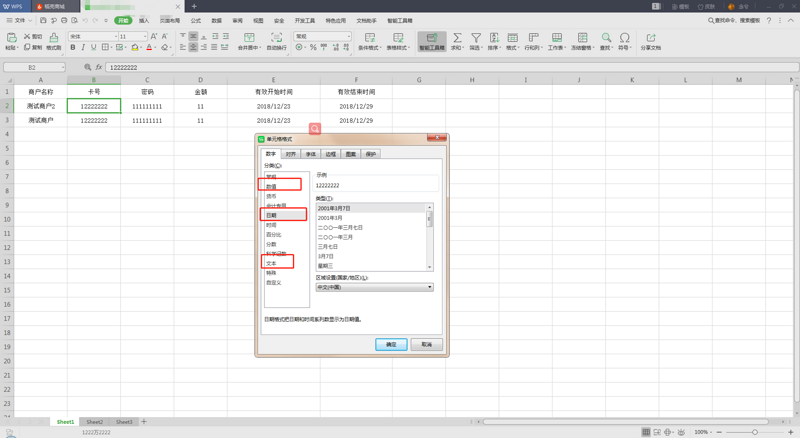Click the decrease font size icon
This screenshot has width=800, height=438.
[164, 36]
